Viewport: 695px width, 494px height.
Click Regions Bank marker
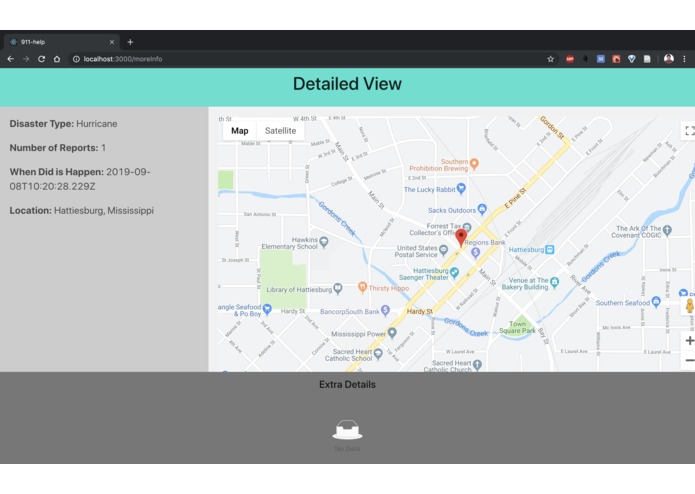[x=476, y=253]
